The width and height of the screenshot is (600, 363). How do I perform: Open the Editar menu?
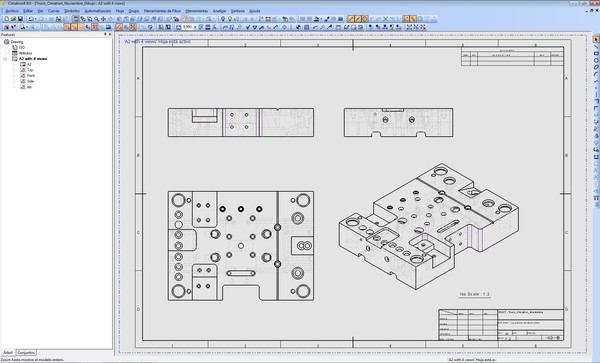(x=28, y=11)
